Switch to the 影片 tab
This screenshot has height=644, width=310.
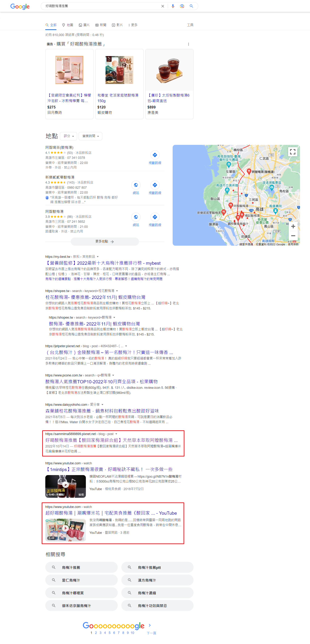click(x=117, y=25)
